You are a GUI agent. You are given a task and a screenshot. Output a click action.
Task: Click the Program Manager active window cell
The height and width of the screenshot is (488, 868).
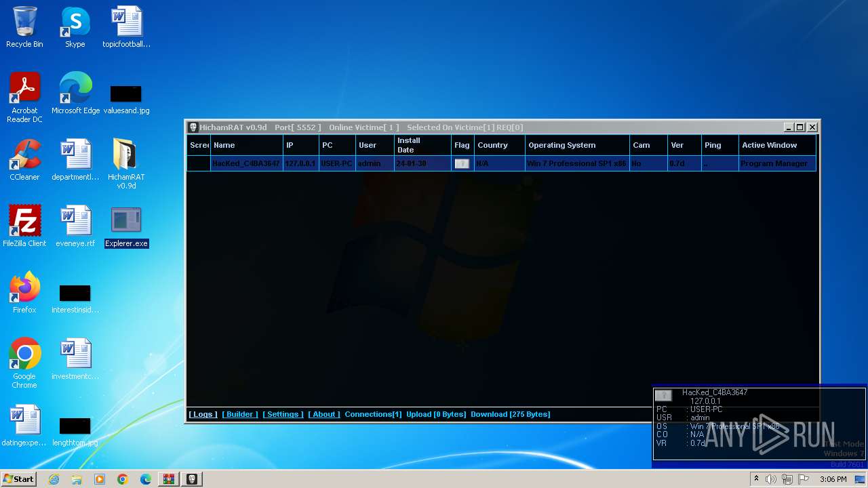pyautogui.click(x=777, y=163)
